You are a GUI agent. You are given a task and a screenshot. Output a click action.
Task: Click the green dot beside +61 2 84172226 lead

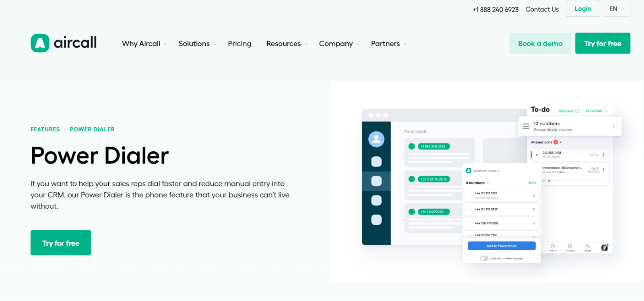click(412, 212)
